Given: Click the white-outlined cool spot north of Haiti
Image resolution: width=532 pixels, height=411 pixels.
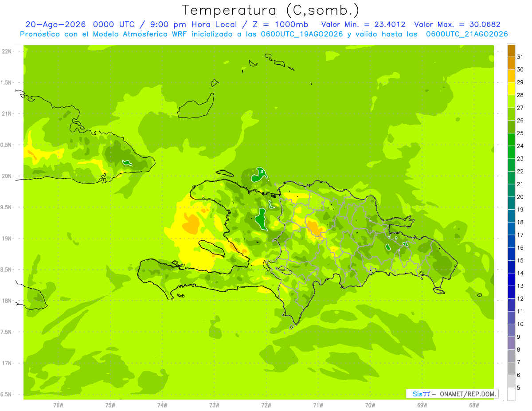Looking at the screenshot, I should (259, 175).
